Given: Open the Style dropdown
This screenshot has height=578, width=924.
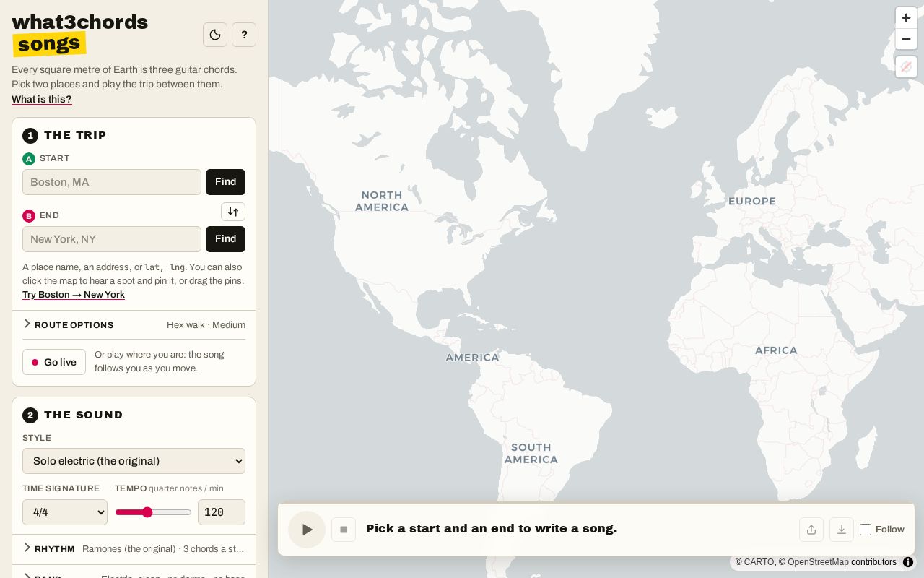Looking at the screenshot, I should tap(134, 461).
